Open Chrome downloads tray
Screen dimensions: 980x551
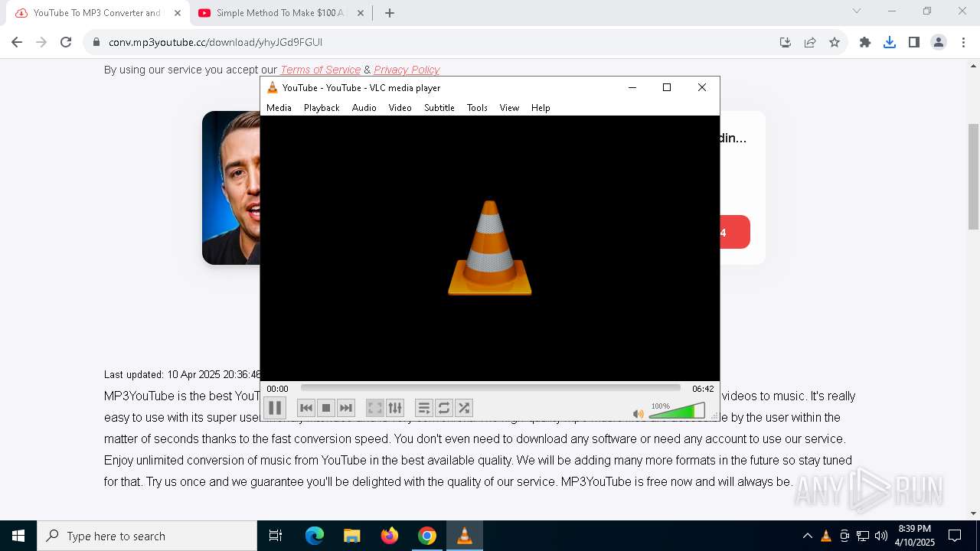890,42
